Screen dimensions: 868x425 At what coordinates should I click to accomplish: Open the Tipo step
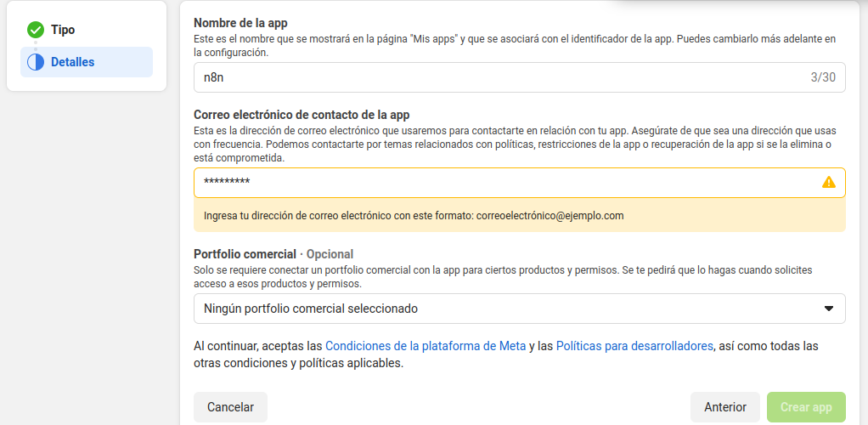point(63,30)
